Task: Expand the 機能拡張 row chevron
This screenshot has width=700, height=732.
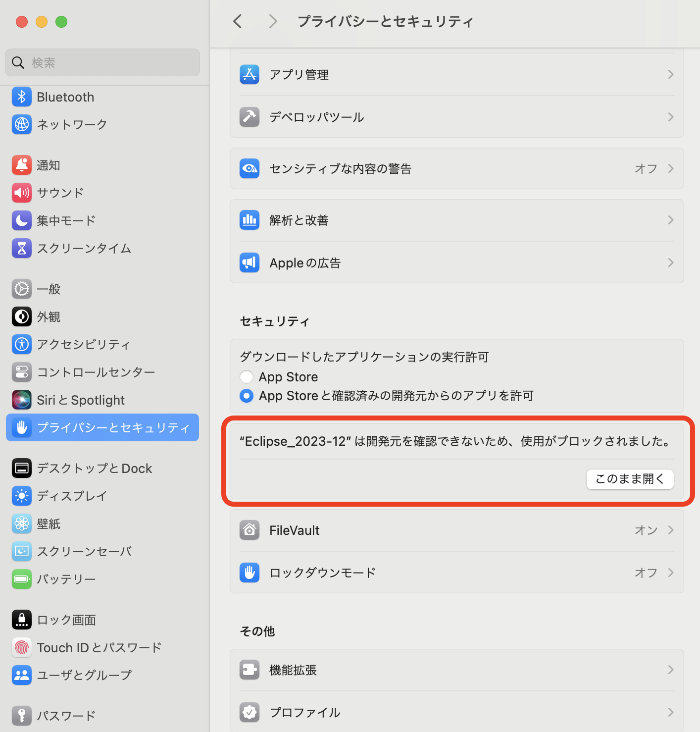Action: click(x=671, y=670)
